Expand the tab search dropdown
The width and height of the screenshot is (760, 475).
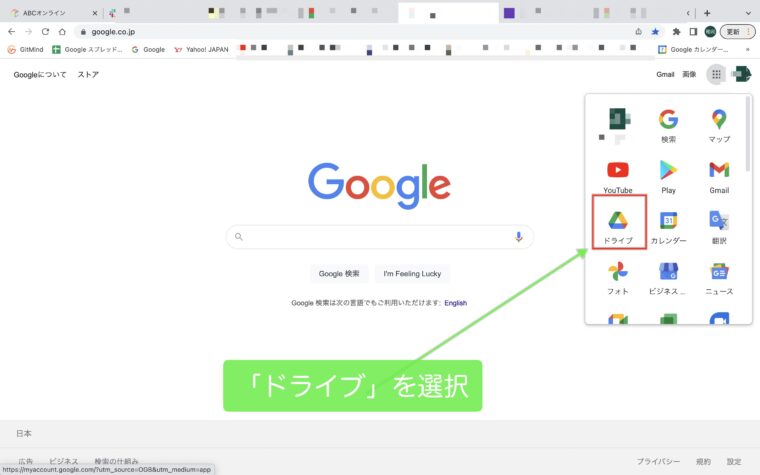[x=748, y=13]
